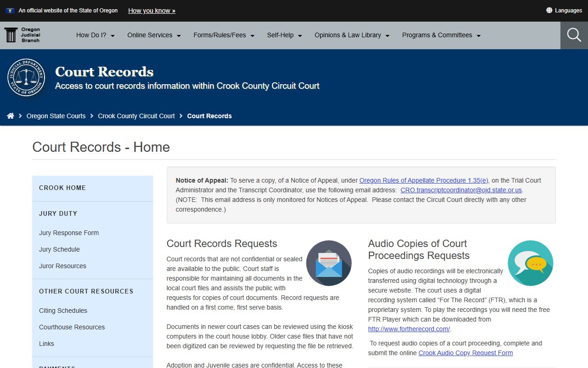Viewport: 588px width, 368px height.
Task: Expand Opinions & Law Library menu
Action: tap(352, 35)
